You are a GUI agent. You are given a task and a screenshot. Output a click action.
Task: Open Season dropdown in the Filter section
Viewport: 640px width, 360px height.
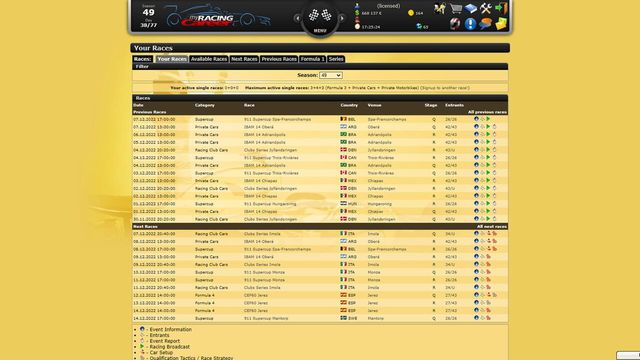[x=331, y=75]
